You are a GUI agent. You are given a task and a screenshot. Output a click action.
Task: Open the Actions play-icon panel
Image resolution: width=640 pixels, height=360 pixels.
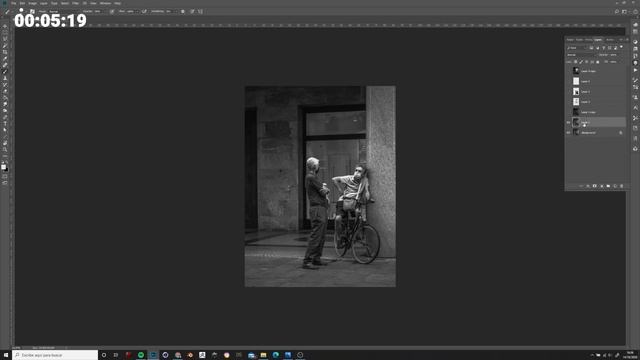(x=635, y=70)
